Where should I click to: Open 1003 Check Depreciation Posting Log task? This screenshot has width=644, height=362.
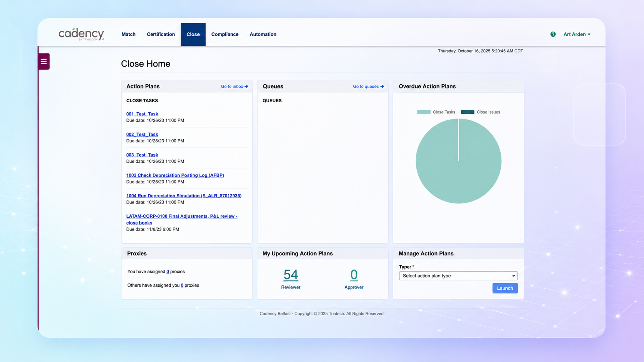(x=175, y=175)
